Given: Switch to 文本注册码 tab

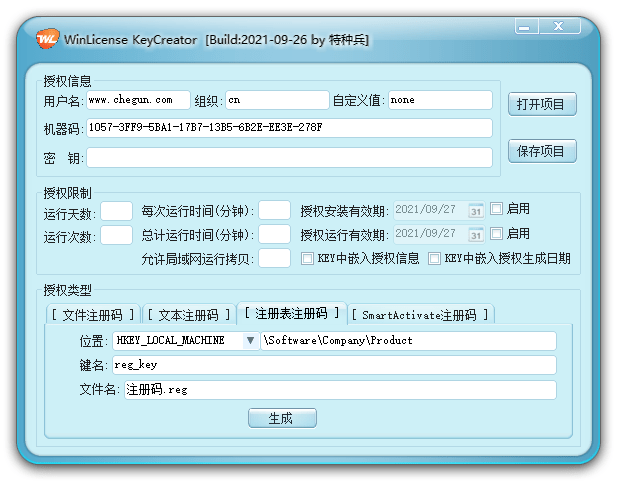Looking at the screenshot, I should click(189, 314).
